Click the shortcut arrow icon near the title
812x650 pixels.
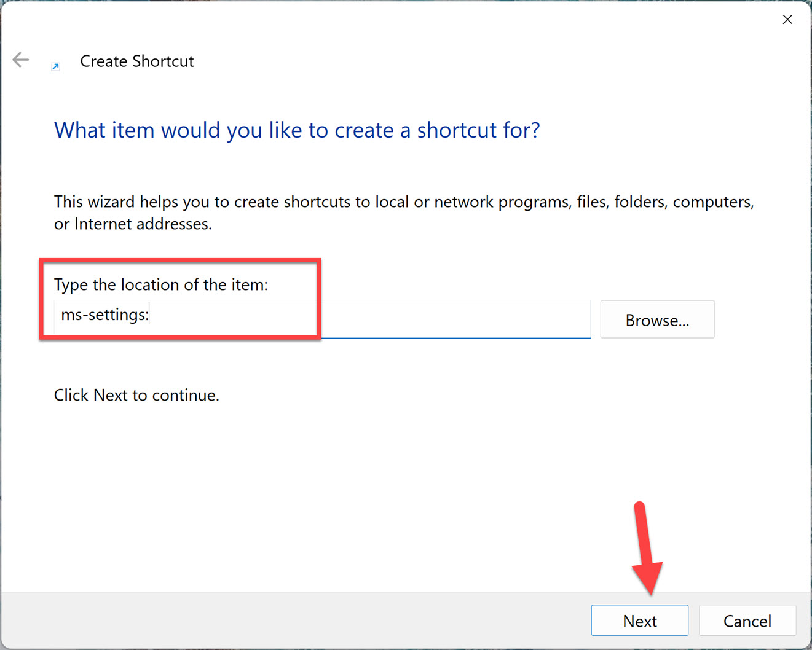tap(55, 66)
